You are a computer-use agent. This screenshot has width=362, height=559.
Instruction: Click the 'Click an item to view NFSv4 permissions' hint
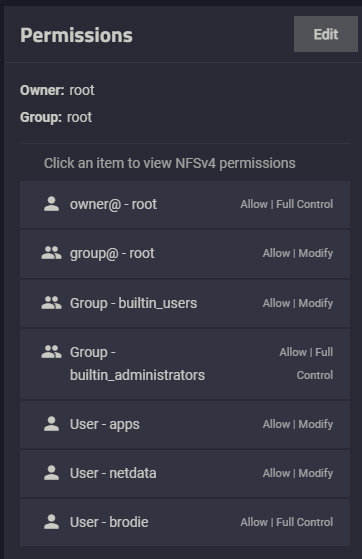[x=170, y=163]
